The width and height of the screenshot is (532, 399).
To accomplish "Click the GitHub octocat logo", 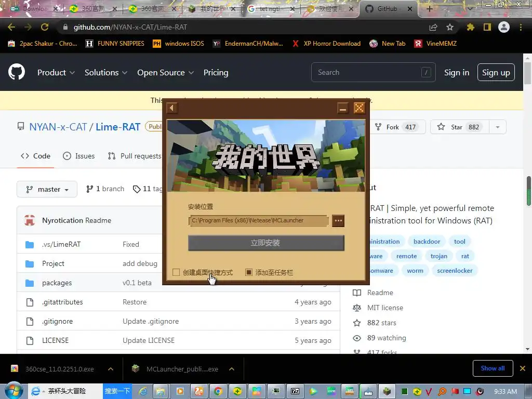I will [16, 72].
